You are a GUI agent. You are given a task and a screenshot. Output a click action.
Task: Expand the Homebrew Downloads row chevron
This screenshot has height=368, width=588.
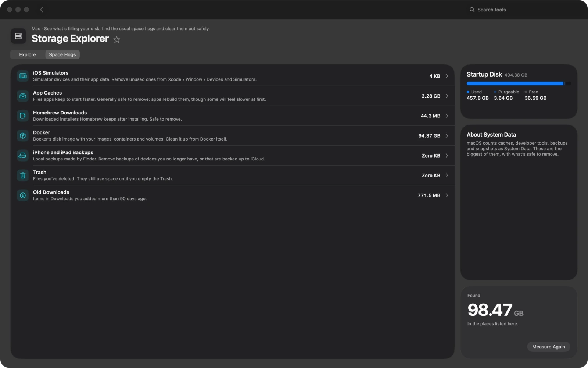pos(447,116)
